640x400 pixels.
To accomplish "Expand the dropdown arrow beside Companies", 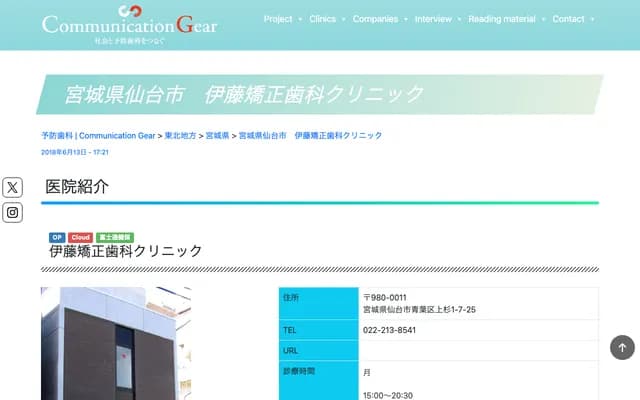I will tap(406, 19).
